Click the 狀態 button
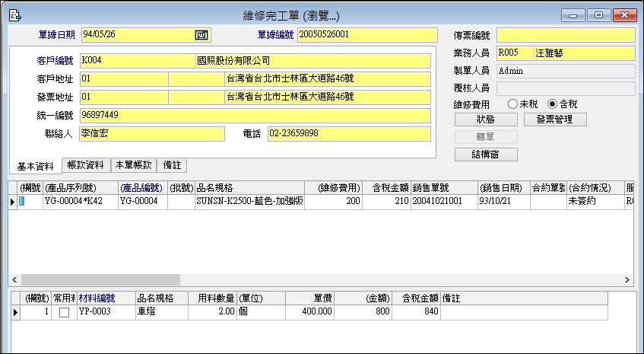 tap(486, 120)
